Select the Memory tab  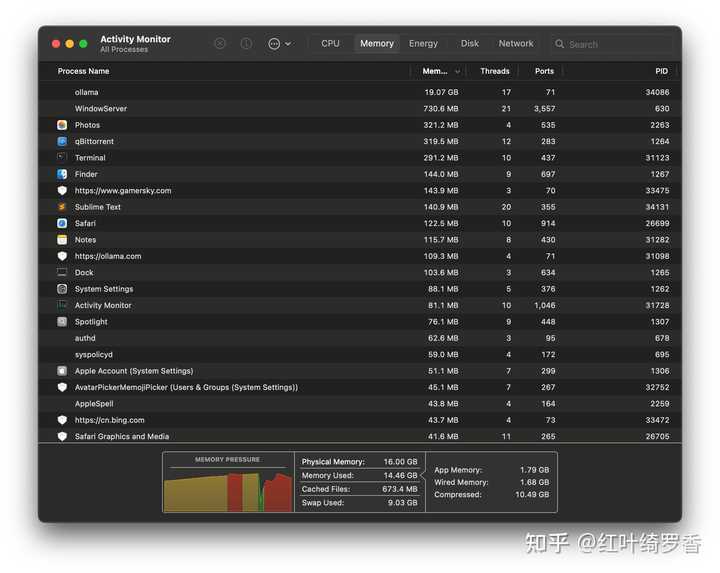377,44
